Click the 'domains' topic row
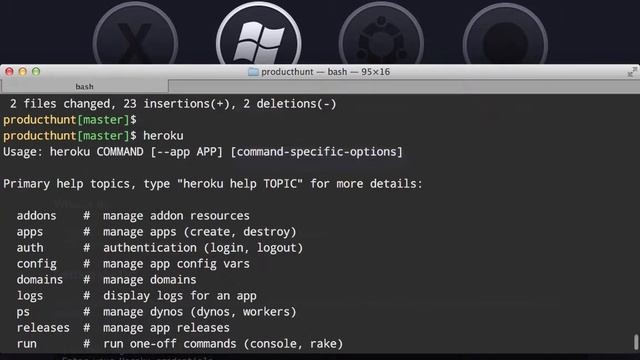Image resolution: width=640 pixels, height=360 pixels. 107,280
